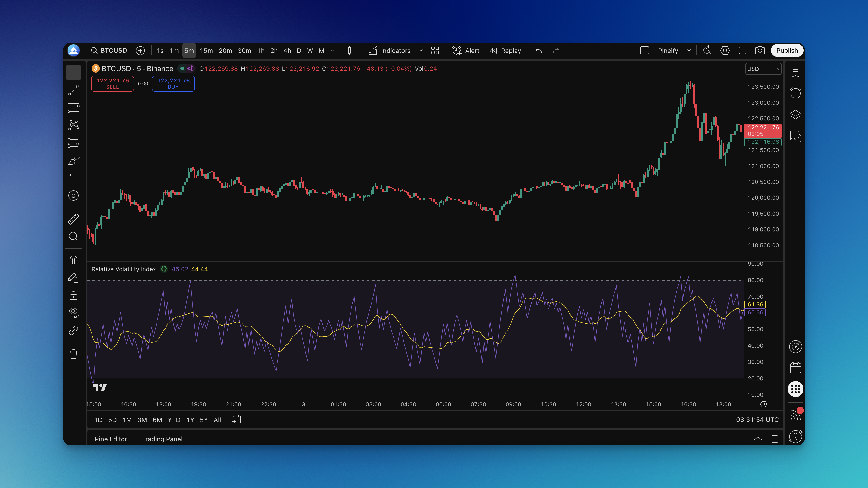This screenshot has height=488, width=868.
Task: Expand the USD currency dropdown
Action: [763, 69]
